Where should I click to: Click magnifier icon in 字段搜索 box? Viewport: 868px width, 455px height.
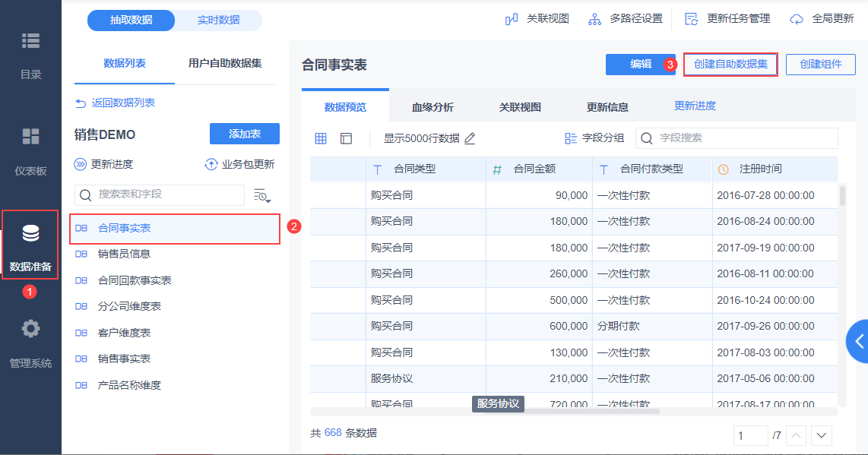tap(646, 138)
